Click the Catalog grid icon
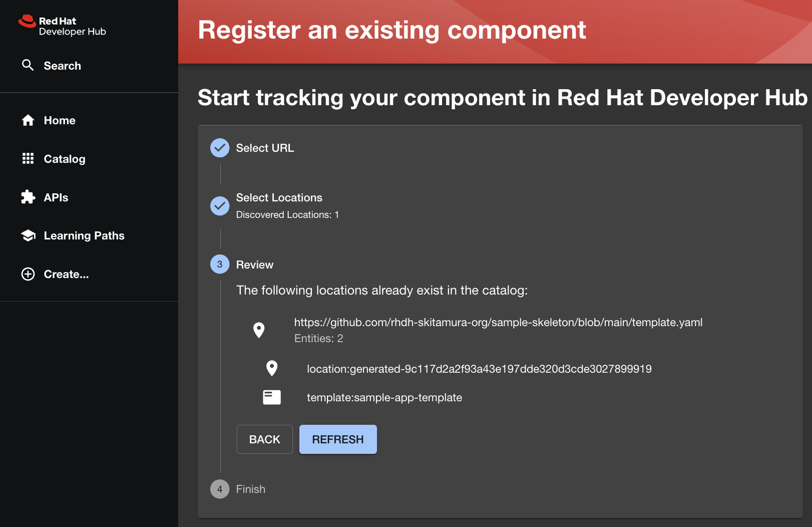 pyautogui.click(x=28, y=159)
